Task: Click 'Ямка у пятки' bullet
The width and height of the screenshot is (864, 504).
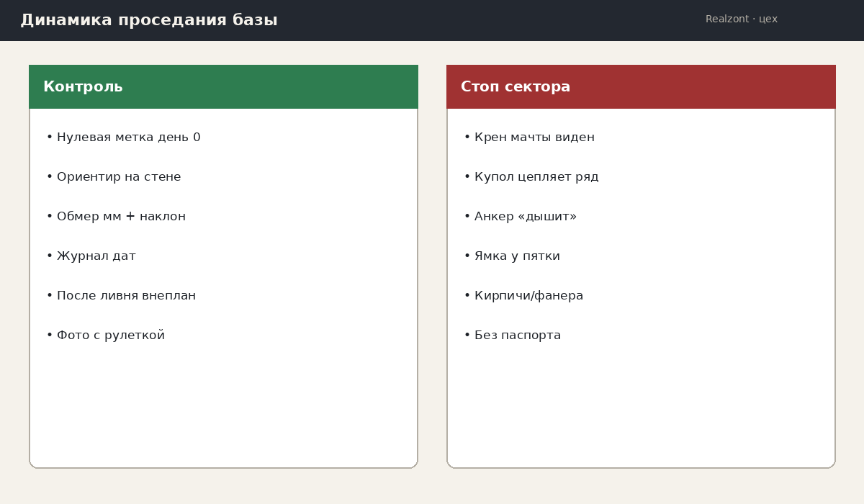Action: (x=512, y=256)
